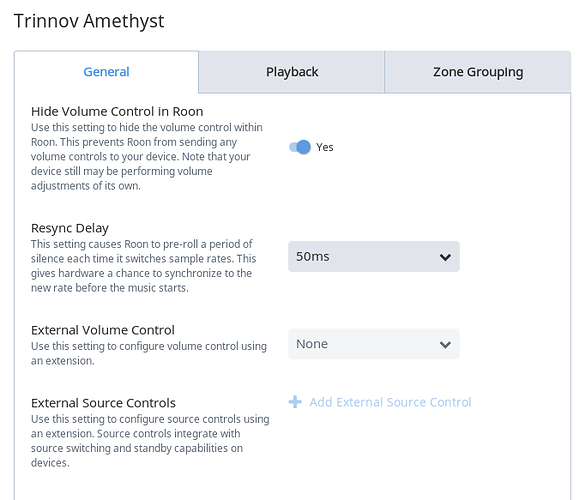
Task: Click the Resync Delay heading
Action: click(x=70, y=228)
